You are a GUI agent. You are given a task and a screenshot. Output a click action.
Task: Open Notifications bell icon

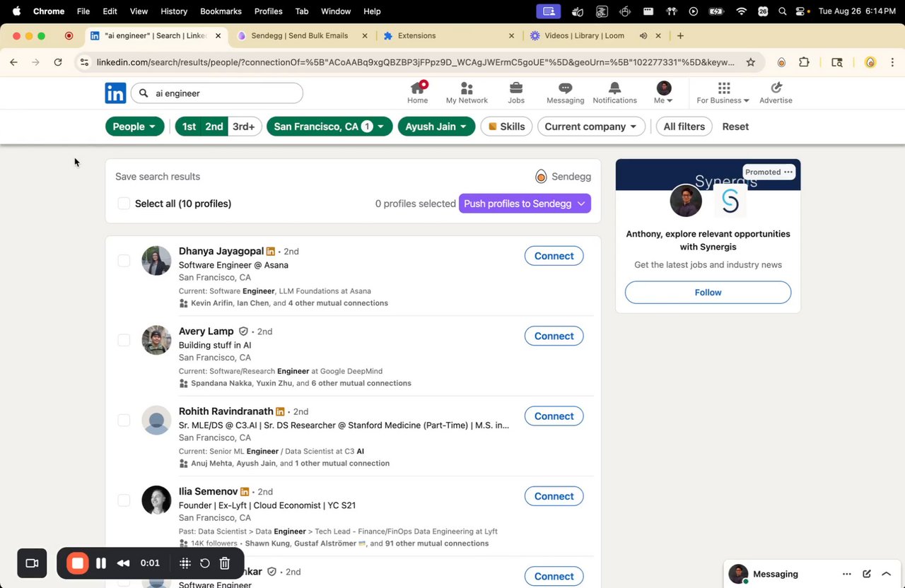[x=614, y=88]
